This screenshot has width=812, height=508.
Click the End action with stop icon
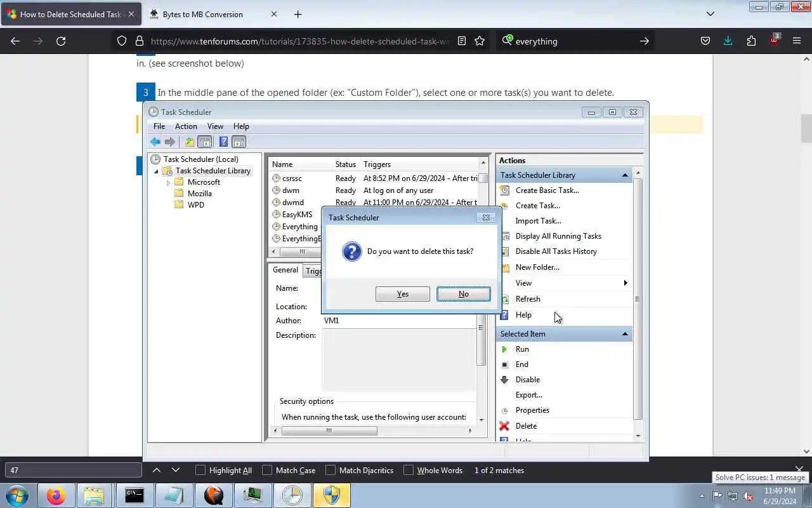pyautogui.click(x=521, y=364)
